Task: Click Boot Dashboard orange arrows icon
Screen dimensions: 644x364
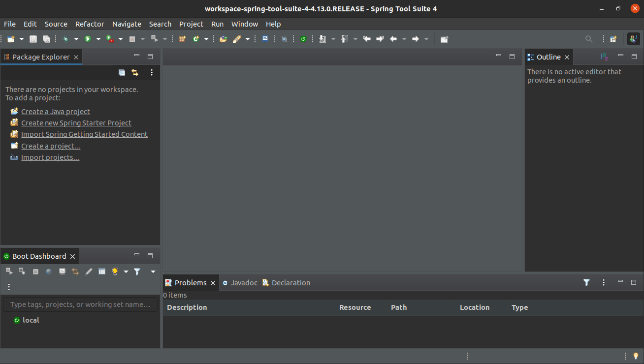Action: [x=75, y=272]
